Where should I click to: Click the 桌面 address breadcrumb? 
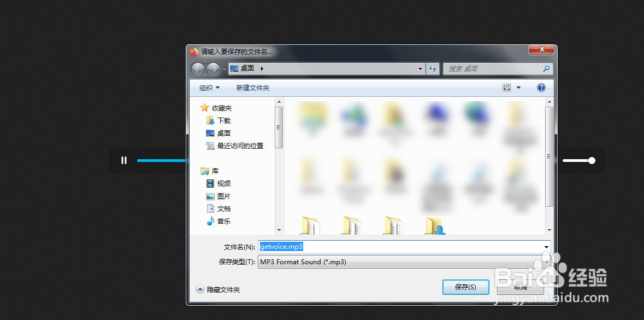point(247,69)
